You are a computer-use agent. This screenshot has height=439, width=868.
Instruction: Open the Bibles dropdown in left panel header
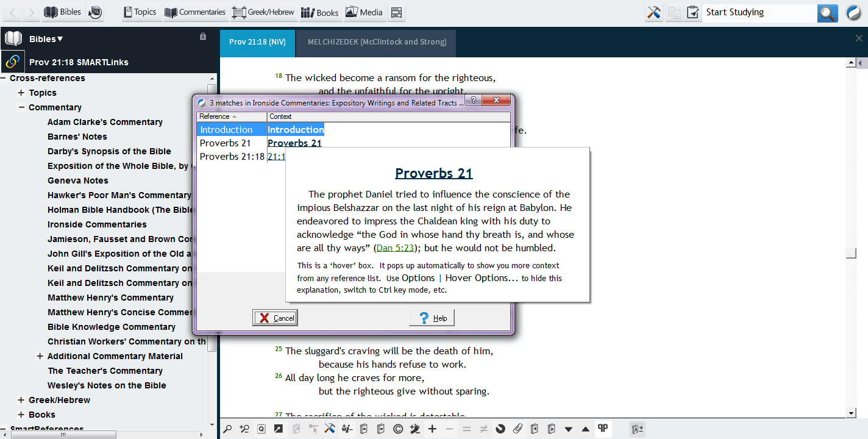pyautogui.click(x=46, y=39)
